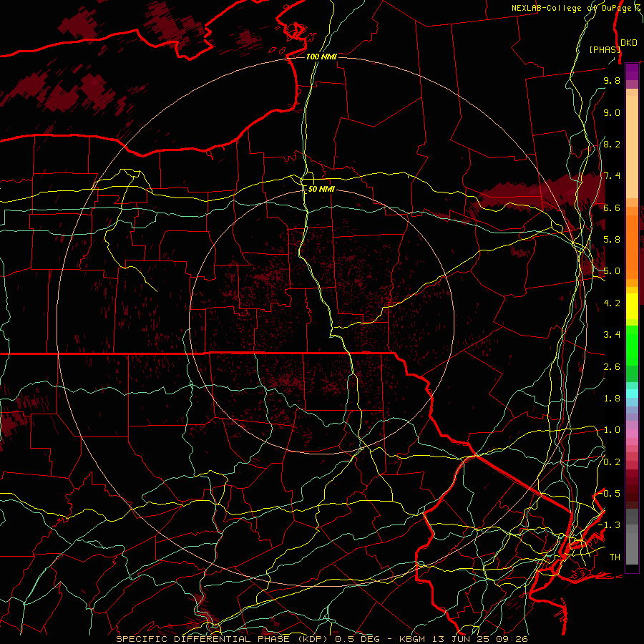
Task: Click the 50 NMI range ring label
Action: click(321, 189)
